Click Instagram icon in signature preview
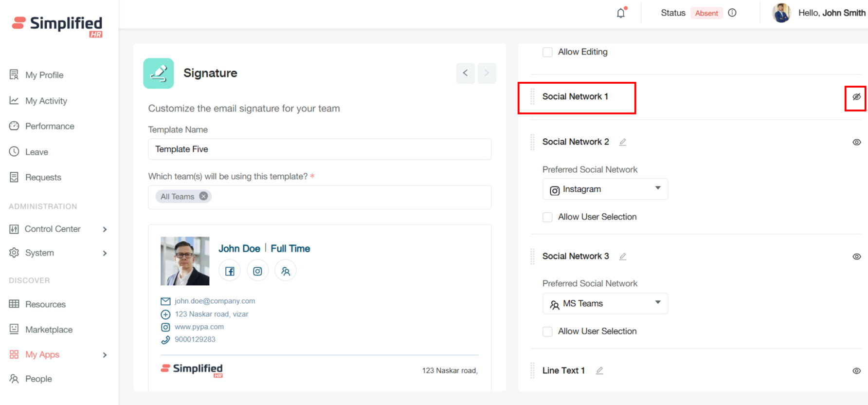This screenshot has width=868, height=405. click(x=257, y=271)
